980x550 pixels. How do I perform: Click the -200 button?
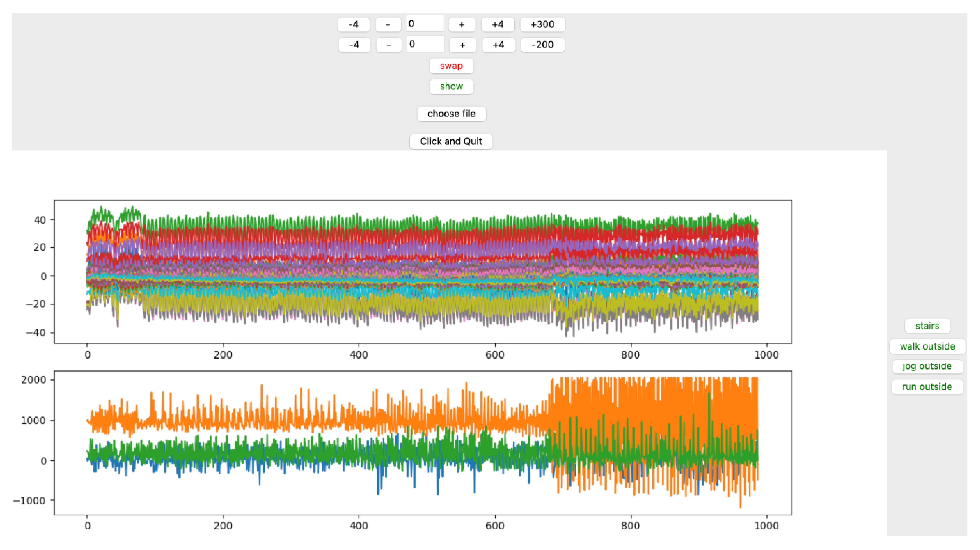tap(543, 45)
